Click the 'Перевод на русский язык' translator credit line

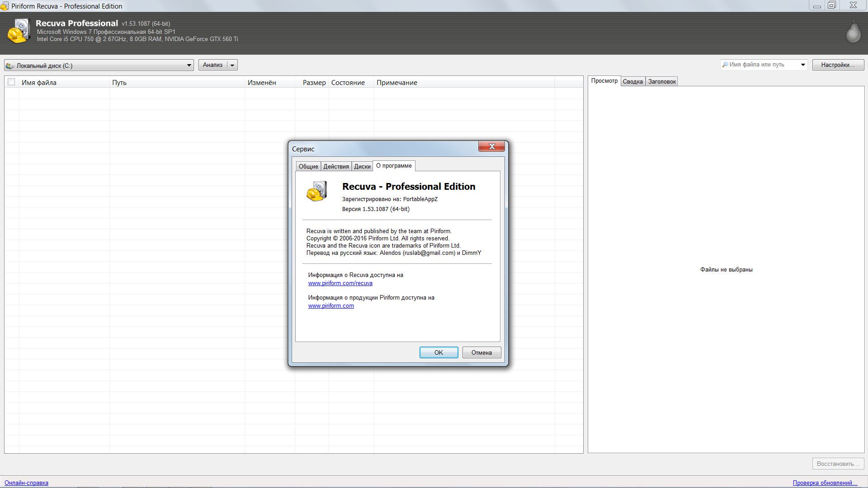click(x=394, y=253)
